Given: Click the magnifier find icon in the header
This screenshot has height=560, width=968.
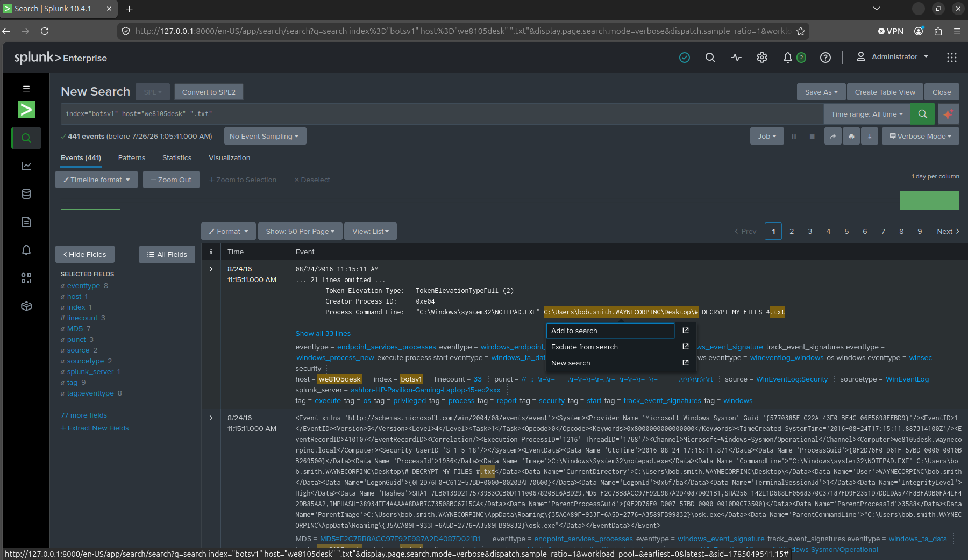Looking at the screenshot, I should tap(710, 58).
